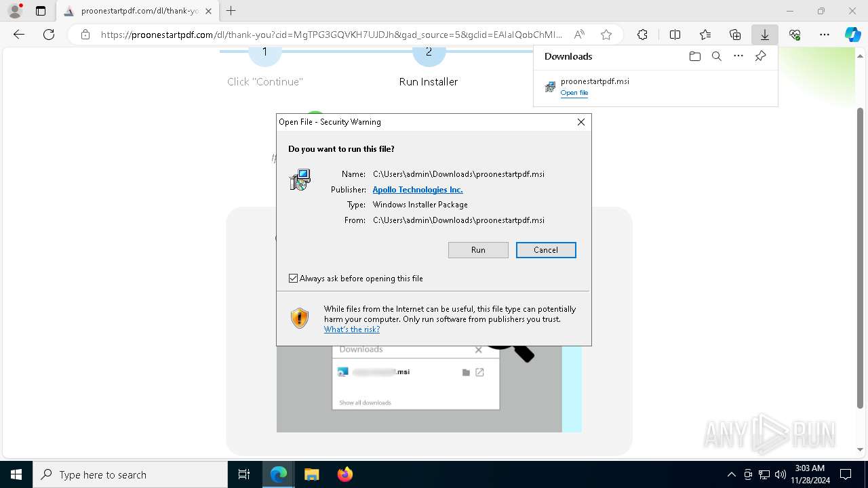This screenshot has width=868, height=488.
Task: Show hidden system tray icons
Action: [x=731, y=474]
